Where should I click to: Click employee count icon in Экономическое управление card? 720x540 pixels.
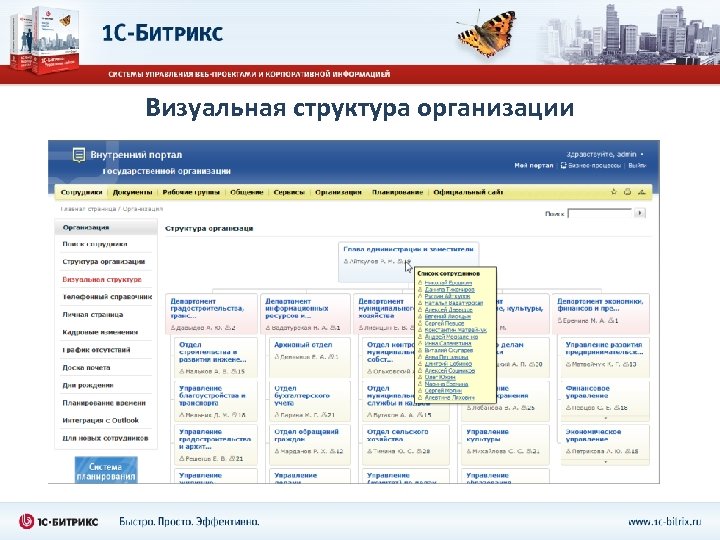(x=628, y=451)
